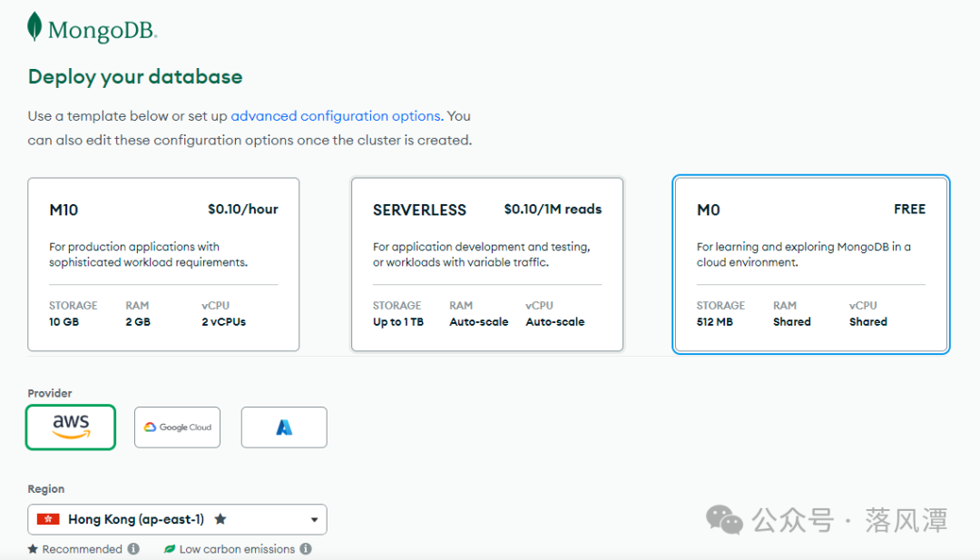The width and height of the screenshot is (980, 560).
Task: Click the Hong Kong flag icon
Action: pos(48,519)
